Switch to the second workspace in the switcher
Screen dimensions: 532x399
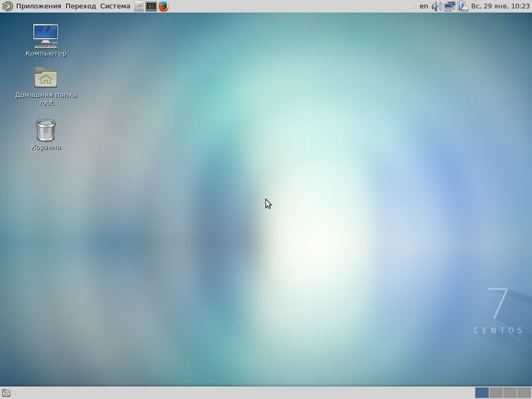[x=496, y=392]
